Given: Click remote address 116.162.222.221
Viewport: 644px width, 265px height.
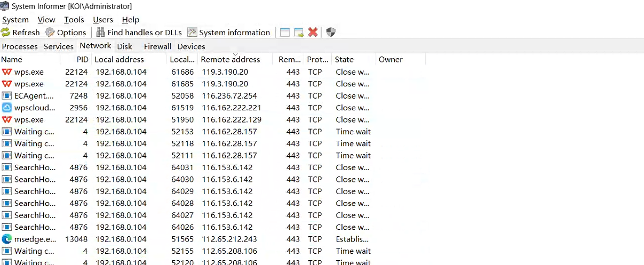Looking at the screenshot, I should click(232, 108).
